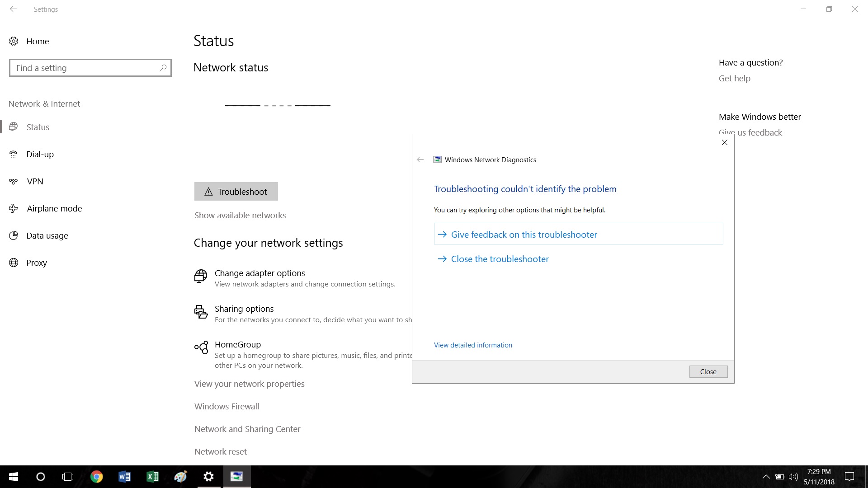Open View detailed information link
Viewport: 868px width, 488px height.
[x=473, y=345]
